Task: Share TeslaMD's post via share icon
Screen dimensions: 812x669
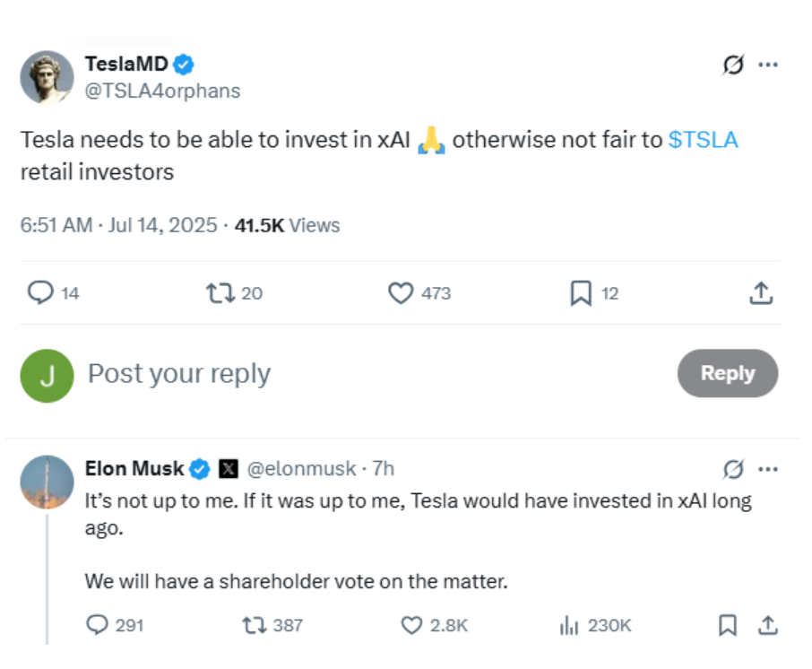Action: [x=761, y=292]
